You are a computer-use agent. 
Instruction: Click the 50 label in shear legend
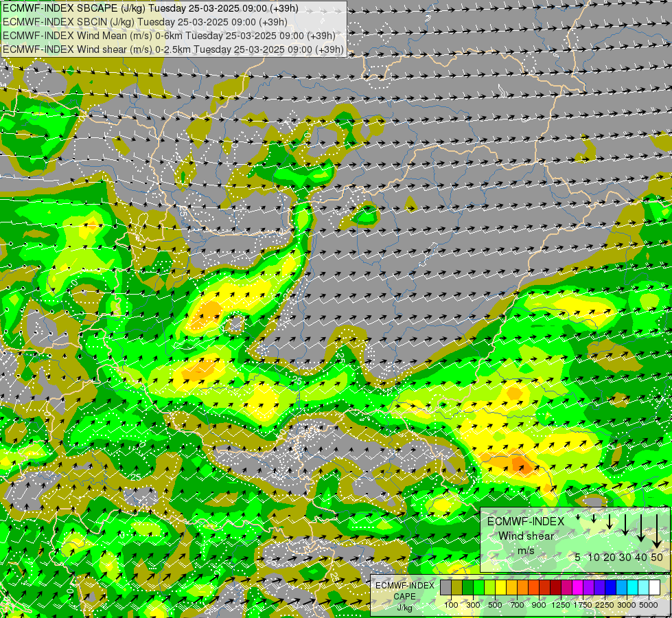(657, 557)
